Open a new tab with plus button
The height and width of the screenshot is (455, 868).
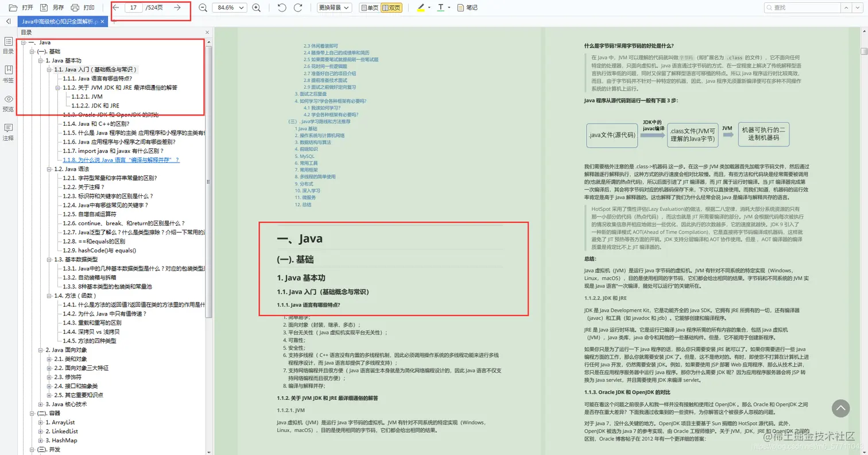pos(113,21)
